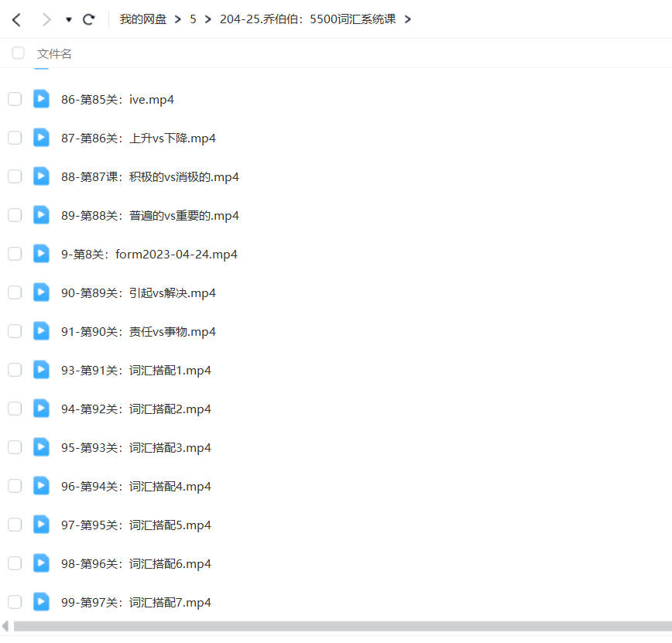
Task: Check the box for 96-第94关：词汇搭配4.mp4
Action: click(x=15, y=486)
